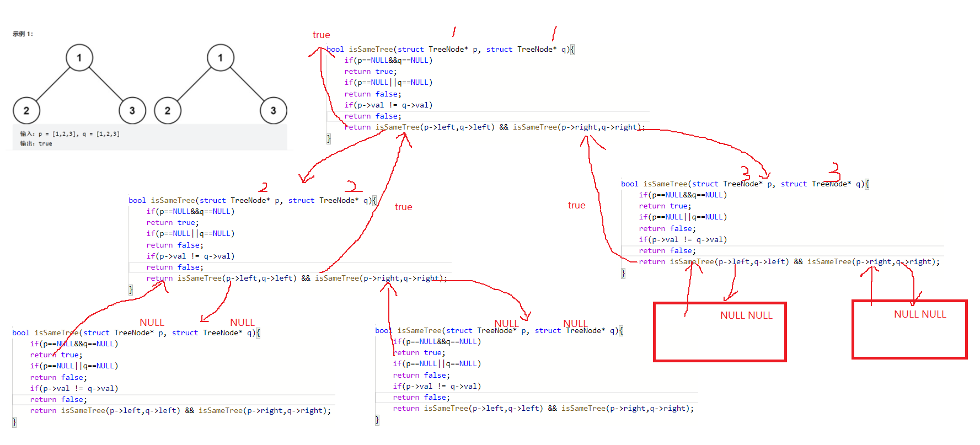The width and height of the screenshot is (980, 445).
Task: Click isSameTree signature in right-side code block
Action: click(x=745, y=184)
